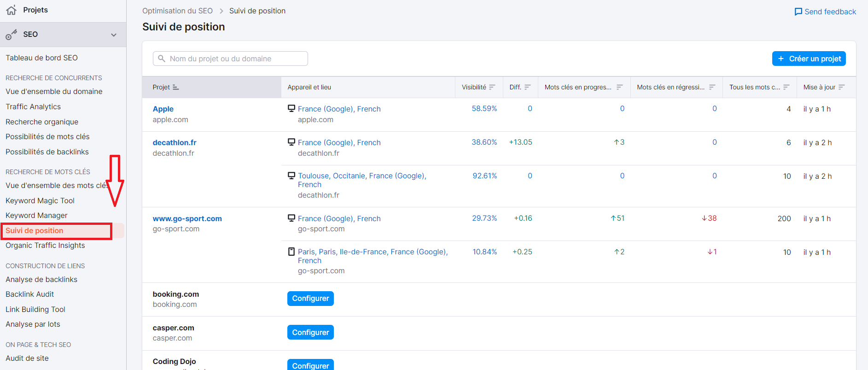Click the ↑51 improved keywords value

(x=618, y=218)
